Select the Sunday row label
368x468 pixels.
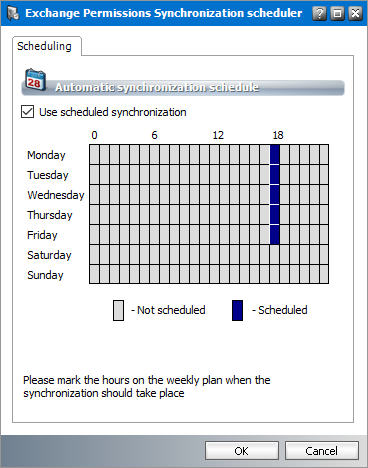click(x=45, y=275)
